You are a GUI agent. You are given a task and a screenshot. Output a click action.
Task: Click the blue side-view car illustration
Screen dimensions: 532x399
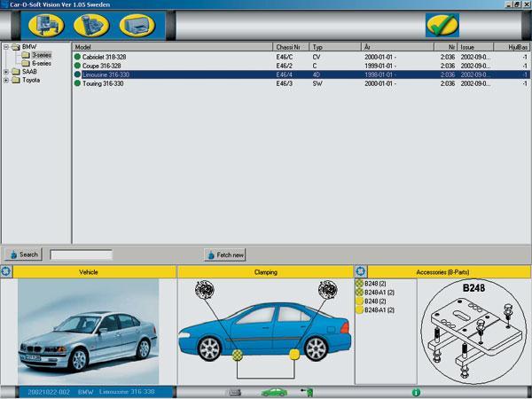coord(265,332)
